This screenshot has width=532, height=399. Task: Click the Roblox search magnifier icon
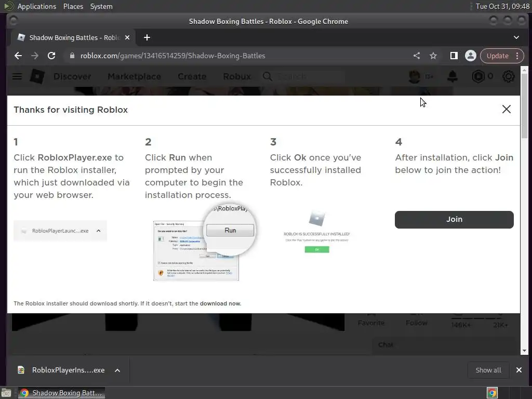coord(268,76)
